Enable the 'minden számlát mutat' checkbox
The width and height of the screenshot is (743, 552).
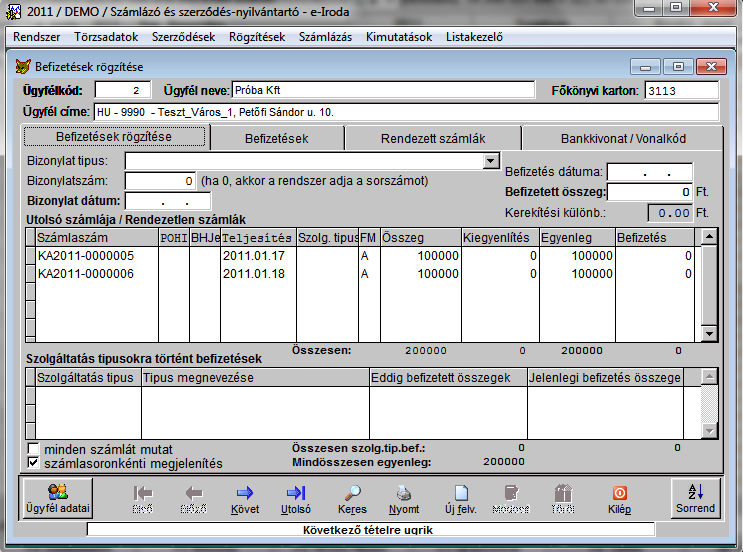pyautogui.click(x=34, y=448)
